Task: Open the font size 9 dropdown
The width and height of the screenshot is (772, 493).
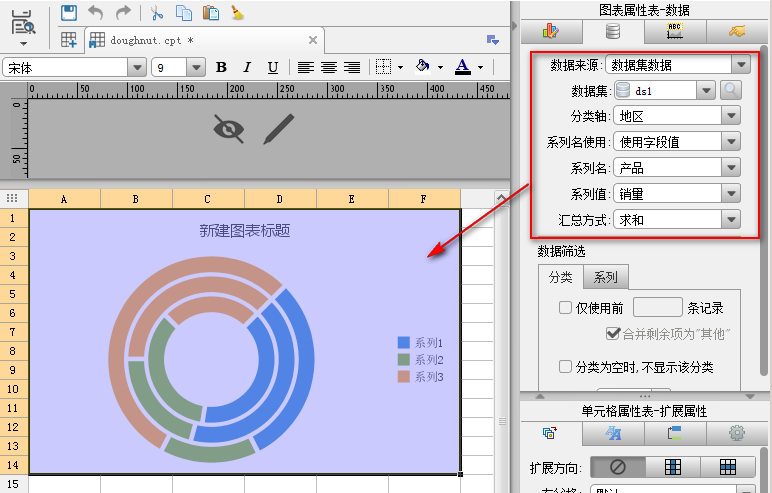Action: click(x=196, y=67)
